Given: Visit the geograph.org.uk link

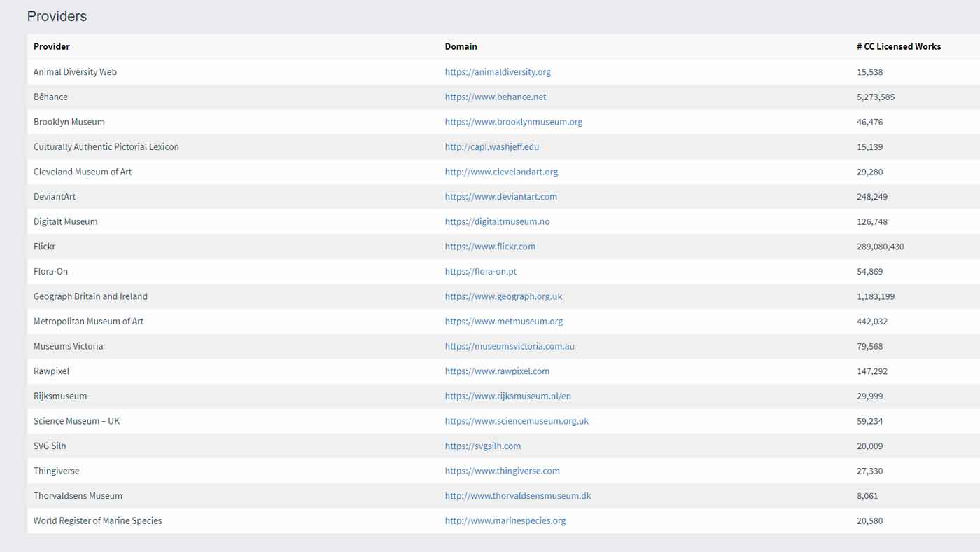Looking at the screenshot, I should coord(503,296).
